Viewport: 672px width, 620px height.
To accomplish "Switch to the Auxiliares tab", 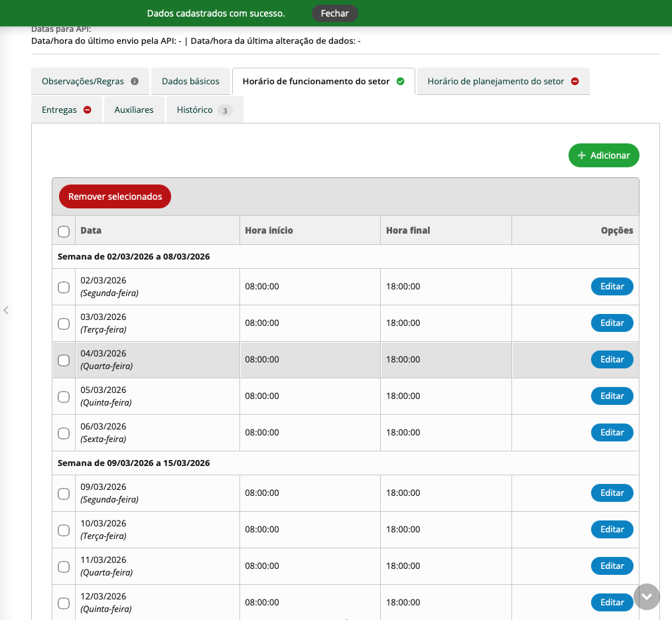I will [134, 110].
